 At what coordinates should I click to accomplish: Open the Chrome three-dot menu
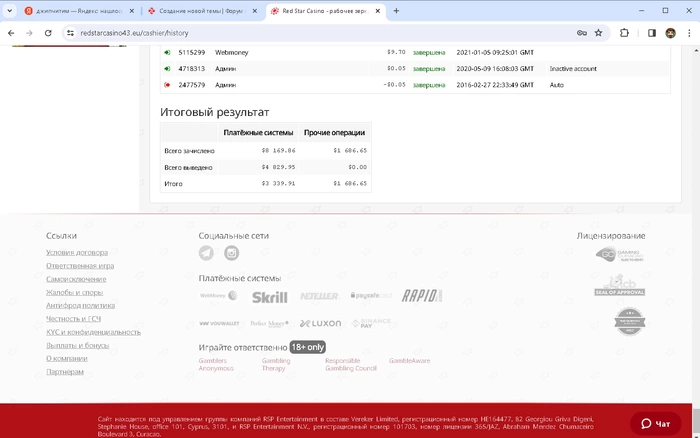689,33
